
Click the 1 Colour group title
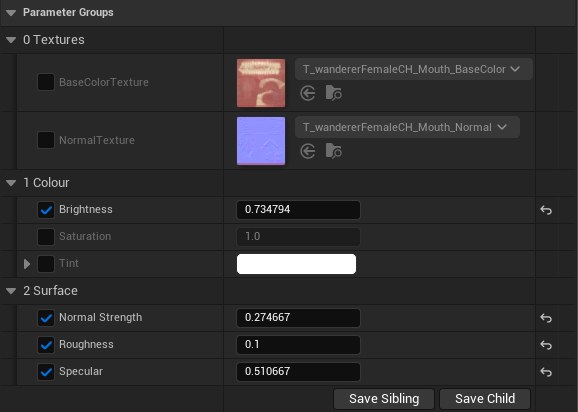pyautogui.click(x=46, y=183)
